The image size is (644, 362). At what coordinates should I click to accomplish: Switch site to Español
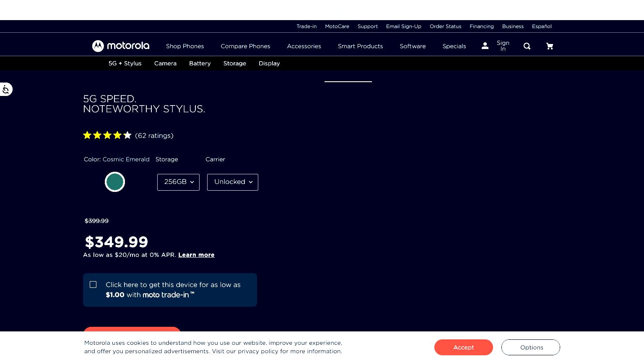coord(542,26)
